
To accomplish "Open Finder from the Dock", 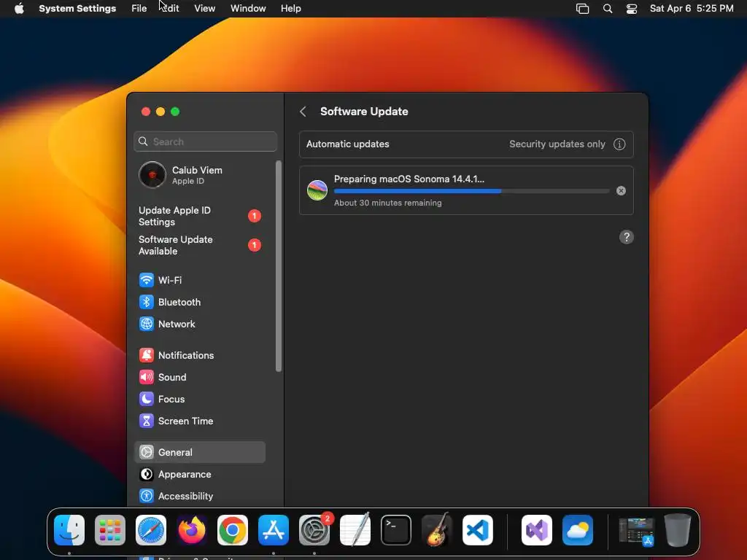I will (69, 530).
